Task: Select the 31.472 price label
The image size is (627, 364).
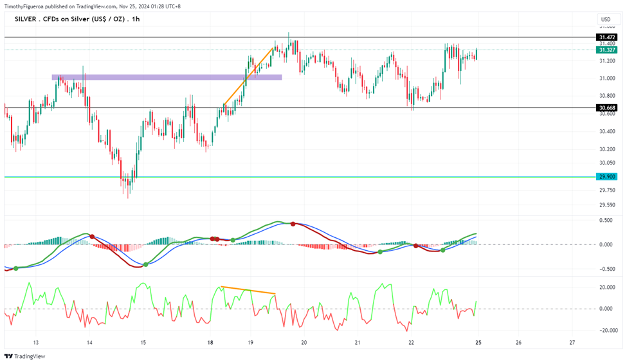Action: point(606,37)
